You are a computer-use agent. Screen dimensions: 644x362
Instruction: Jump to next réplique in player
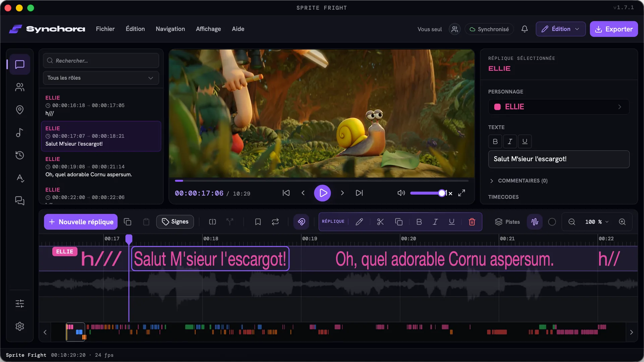359,193
